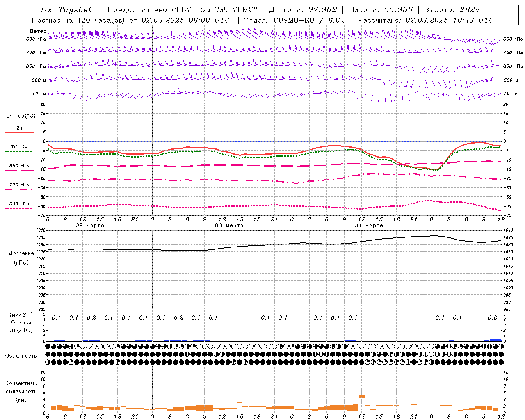Click the Ветер wind panel label
Image resolution: width=525 pixels, height=420 pixels.
tap(38, 31)
